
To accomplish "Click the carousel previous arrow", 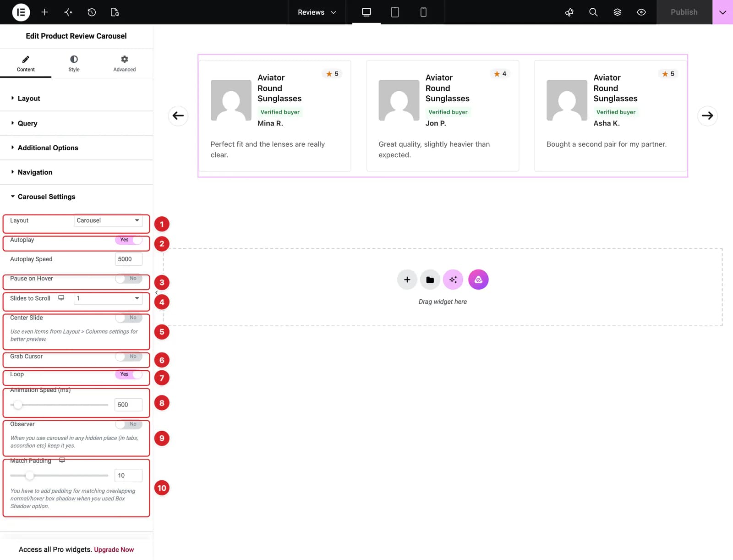I will (178, 115).
